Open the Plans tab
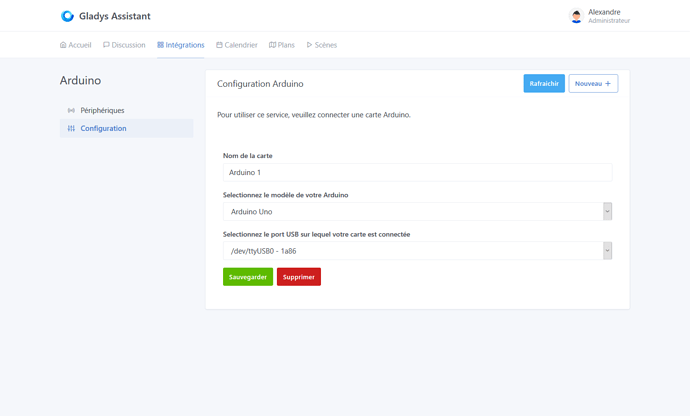 click(282, 45)
